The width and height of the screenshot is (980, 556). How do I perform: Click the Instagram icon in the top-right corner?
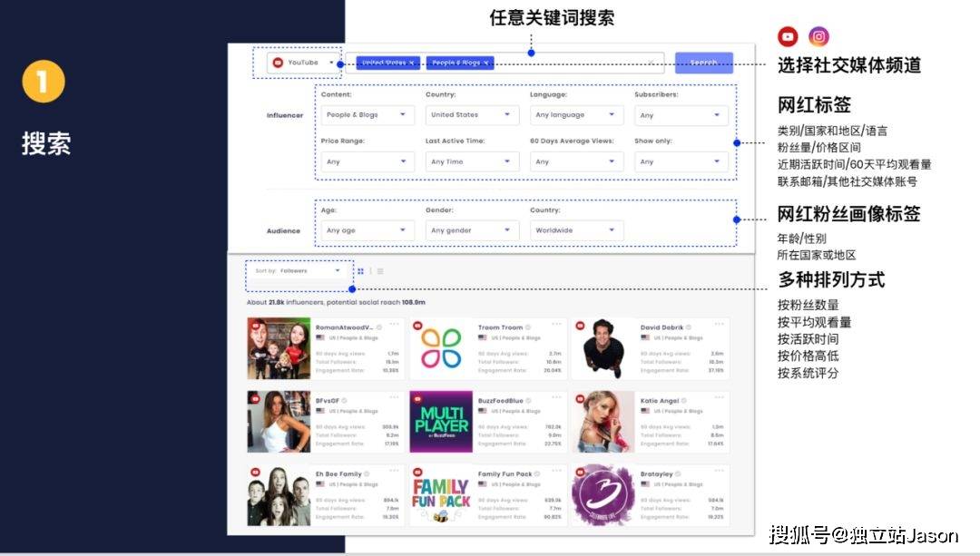coord(819,36)
